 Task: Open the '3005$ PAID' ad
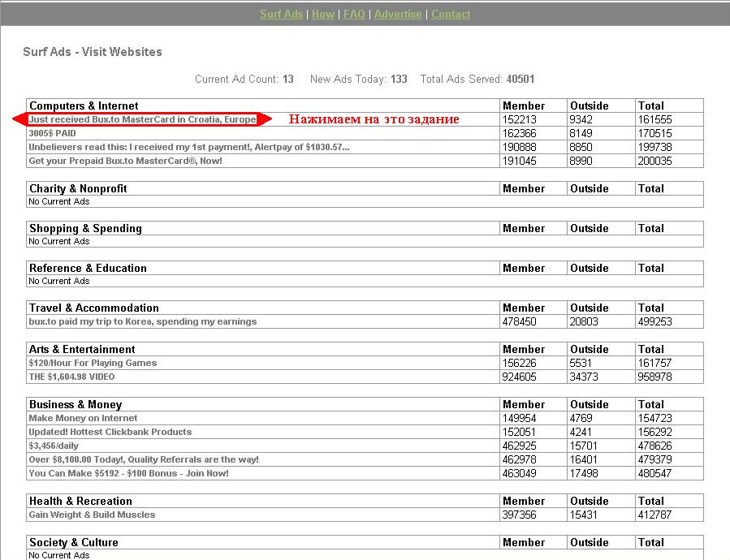[52, 133]
